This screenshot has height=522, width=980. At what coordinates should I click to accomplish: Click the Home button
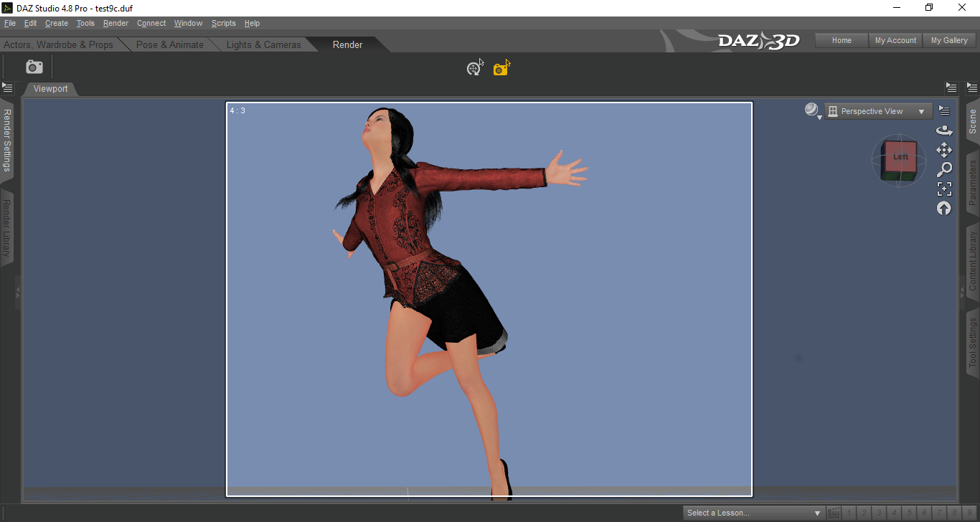(x=842, y=40)
